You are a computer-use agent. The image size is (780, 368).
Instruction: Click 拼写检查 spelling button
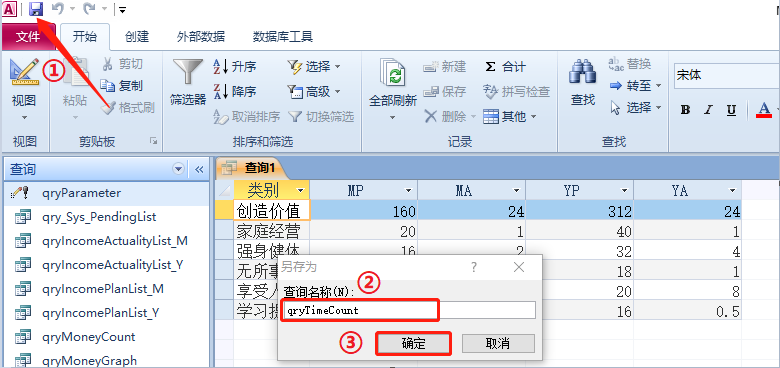pyautogui.click(x=516, y=92)
